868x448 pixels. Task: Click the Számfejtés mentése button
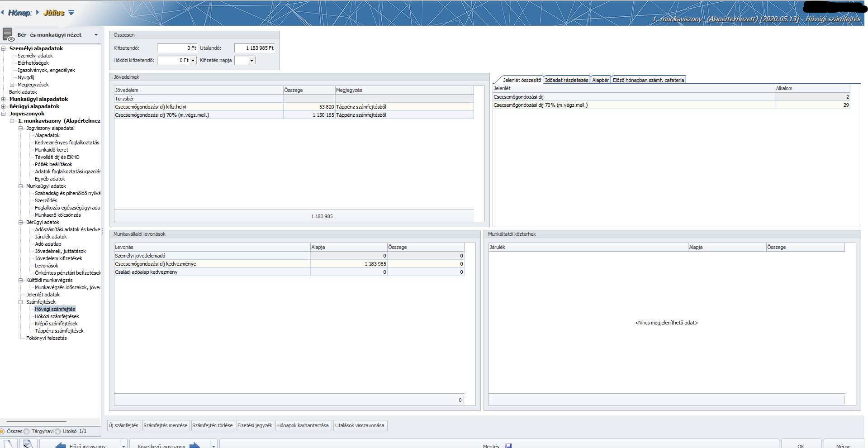click(x=165, y=425)
